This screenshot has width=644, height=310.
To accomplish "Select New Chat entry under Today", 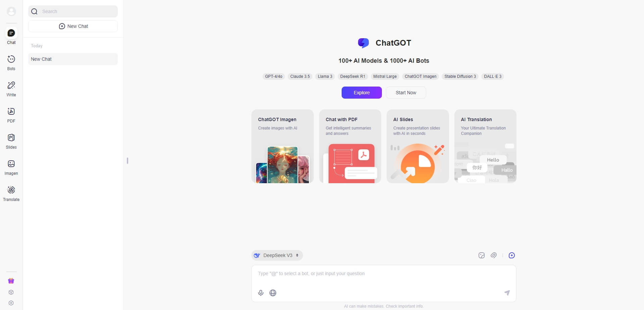I will pyautogui.click(x=73, y=59).
